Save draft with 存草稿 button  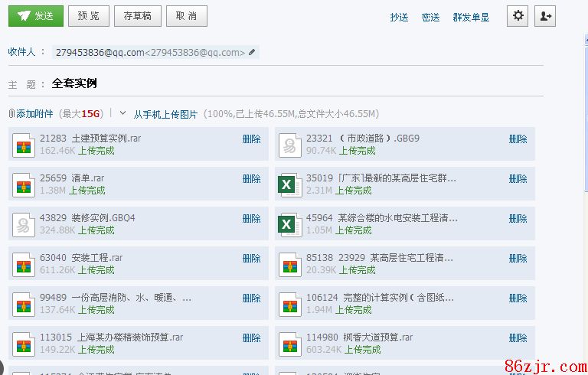click(x=137, y=15)
